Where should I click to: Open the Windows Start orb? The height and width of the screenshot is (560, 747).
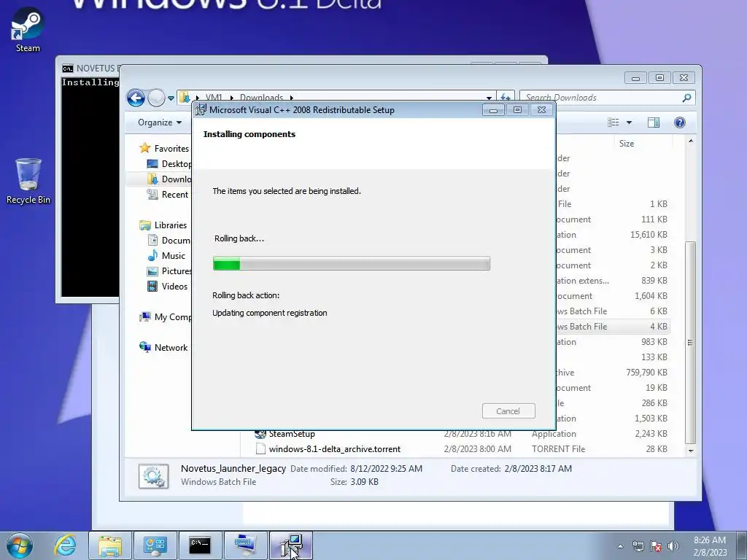pos(20,545)
